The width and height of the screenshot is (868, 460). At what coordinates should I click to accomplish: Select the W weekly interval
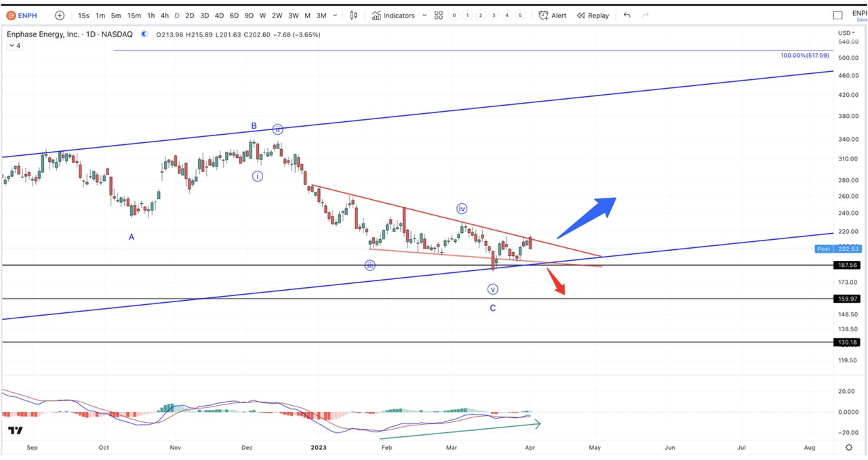(x=262, y=15)
